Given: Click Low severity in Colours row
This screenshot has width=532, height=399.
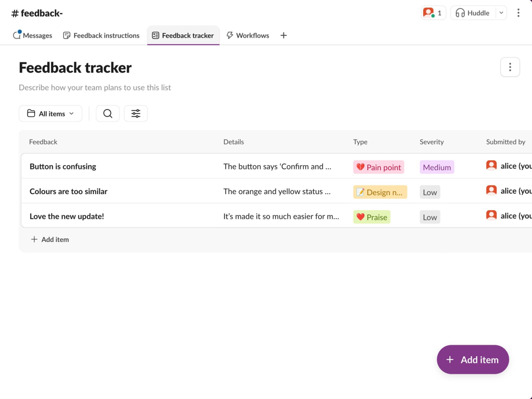Looking at the screenshot, I should tap(430, 192).
